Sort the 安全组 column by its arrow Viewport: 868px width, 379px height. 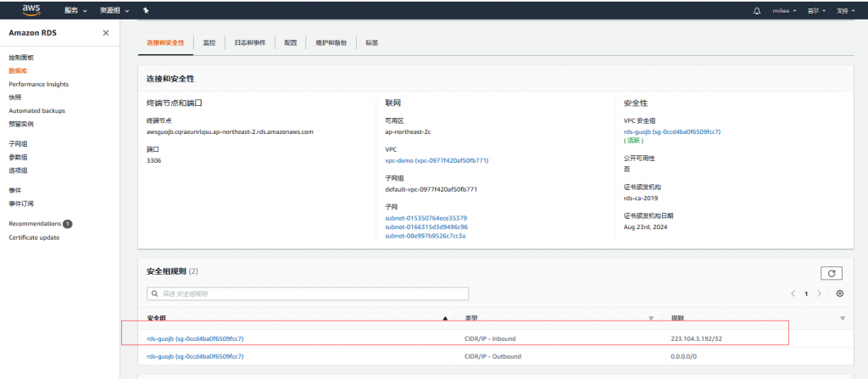click(x=446, y=318)
